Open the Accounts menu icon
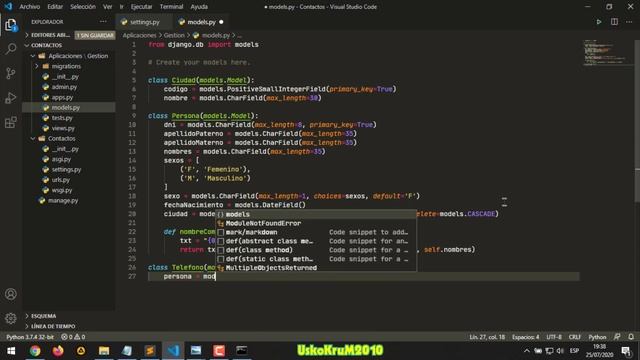 11,294
